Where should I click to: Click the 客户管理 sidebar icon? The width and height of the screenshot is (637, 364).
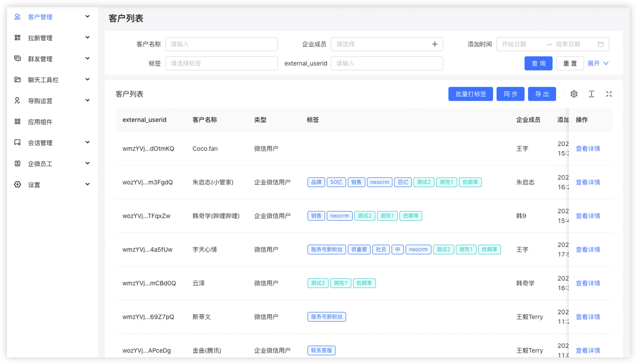click(18, 17)
